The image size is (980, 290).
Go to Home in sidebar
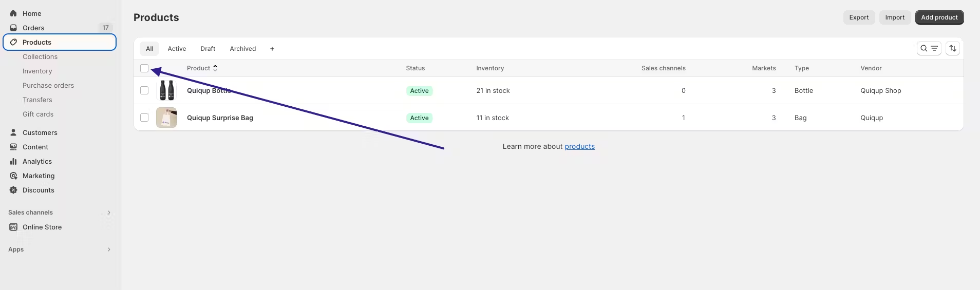[32, 13]
